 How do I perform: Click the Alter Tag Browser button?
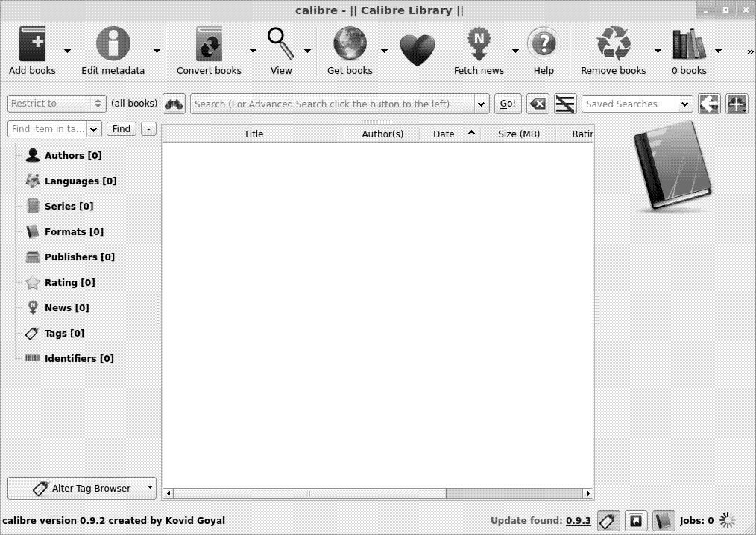pos(82,488)
